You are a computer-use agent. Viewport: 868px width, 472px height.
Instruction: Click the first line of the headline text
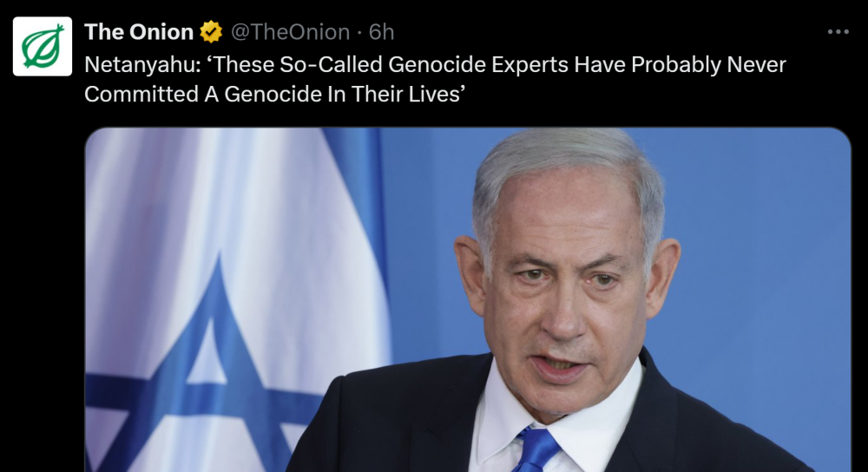point(435,65)
